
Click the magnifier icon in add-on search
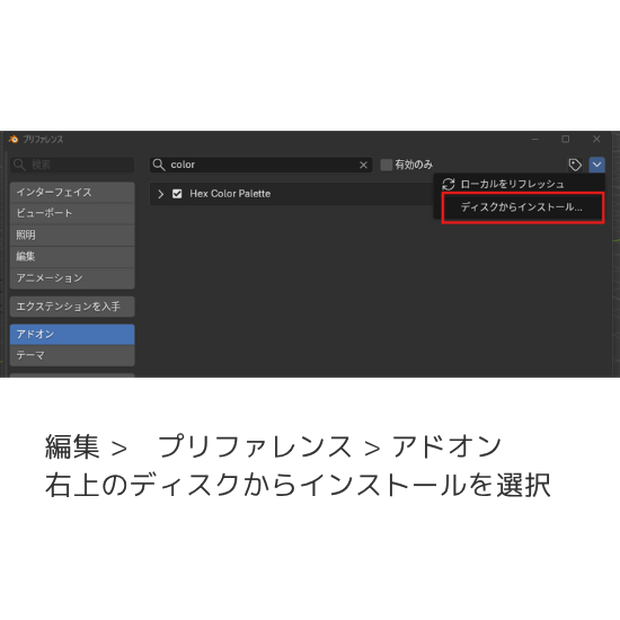point(159,165)
